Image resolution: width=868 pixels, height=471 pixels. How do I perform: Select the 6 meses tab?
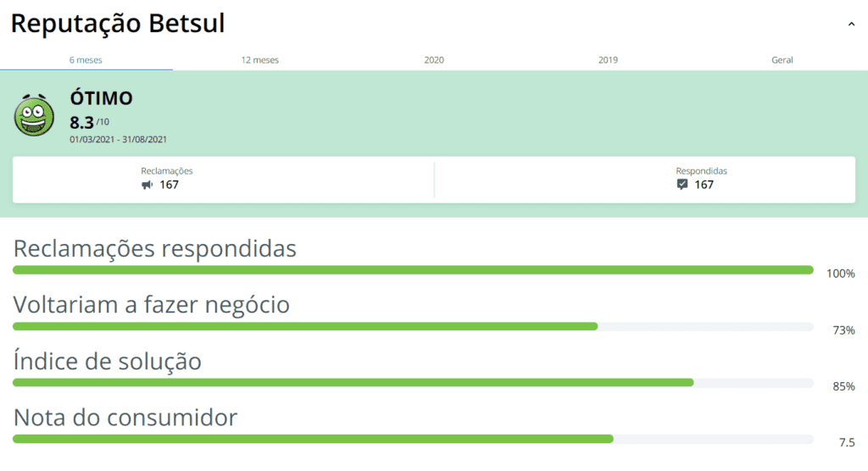(86, 60)
